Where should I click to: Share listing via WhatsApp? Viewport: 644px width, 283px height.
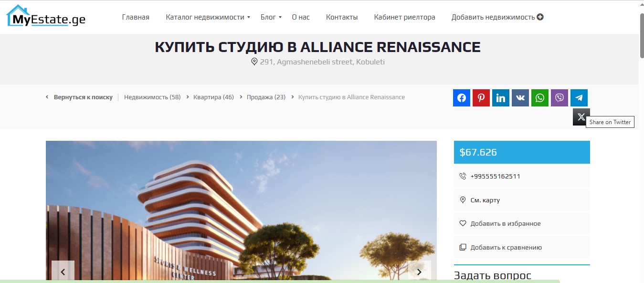tap(540, 98)
